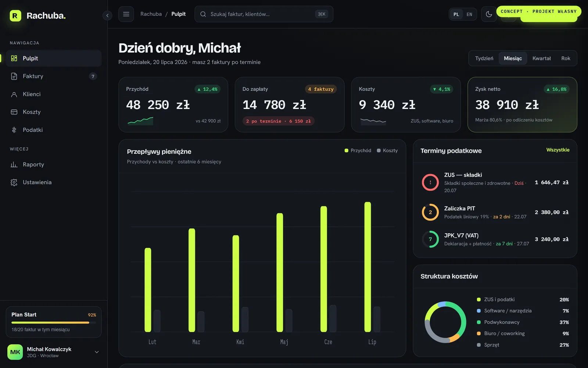Click the 2 po terminie overdue badge
This screenshot has height=368, width=588.
point(278,121)
